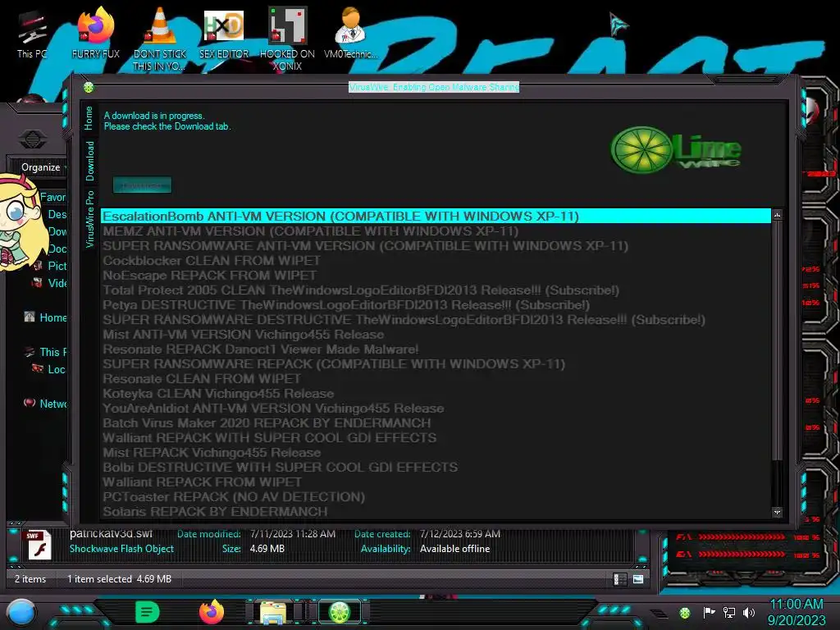This screenshot has height=630, width=840.
Task: Select Bolbi DESTRUCTIVE entry
Action: click(x=436, y=467)
